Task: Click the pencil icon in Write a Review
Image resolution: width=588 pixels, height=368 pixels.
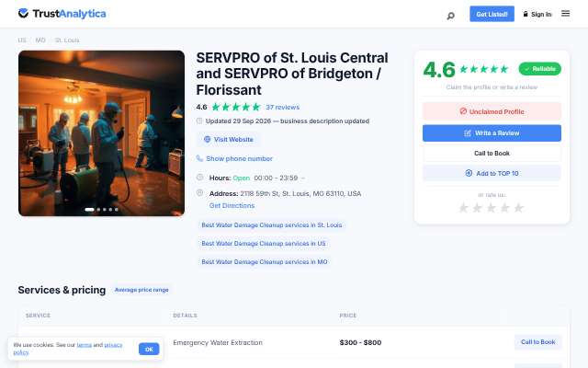Action: pyautogui.click(x=468, y=132)
